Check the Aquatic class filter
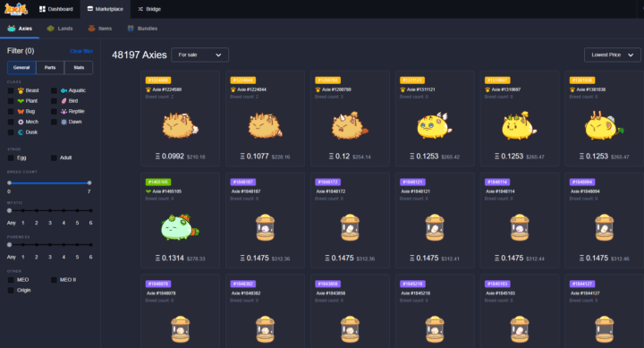Screen dimensions: 644x348 pyautogui.click(x=54, y=90)
